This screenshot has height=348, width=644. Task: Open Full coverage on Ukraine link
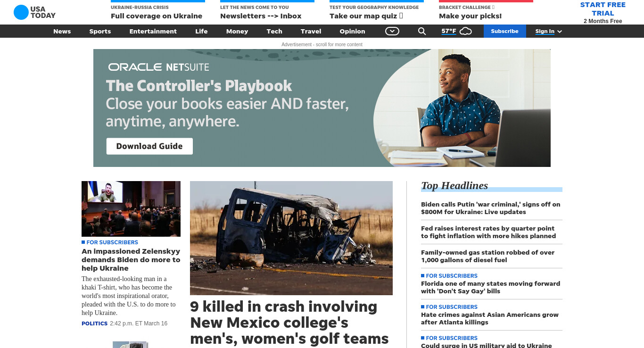(x=157, y=16)
